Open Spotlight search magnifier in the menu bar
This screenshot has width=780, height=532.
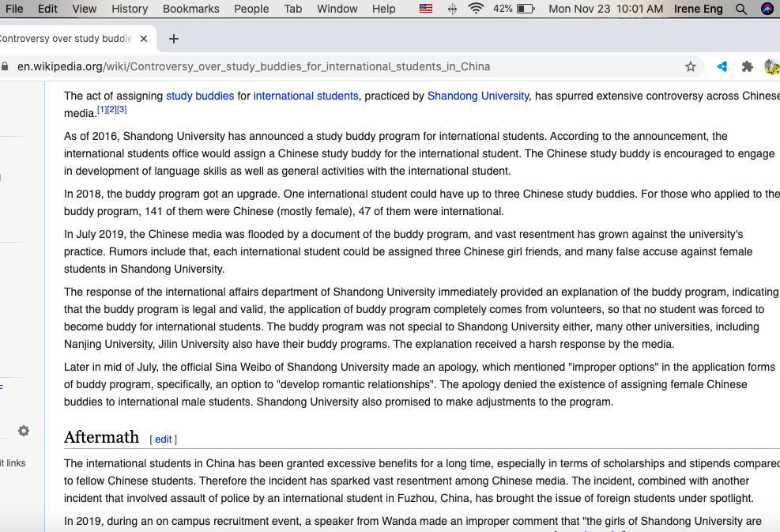point(741,9)
